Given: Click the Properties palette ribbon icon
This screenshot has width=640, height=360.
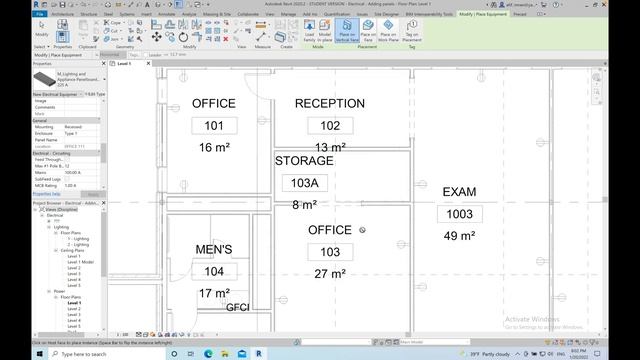Looking at the screenshot, I should tap(62, 37).
